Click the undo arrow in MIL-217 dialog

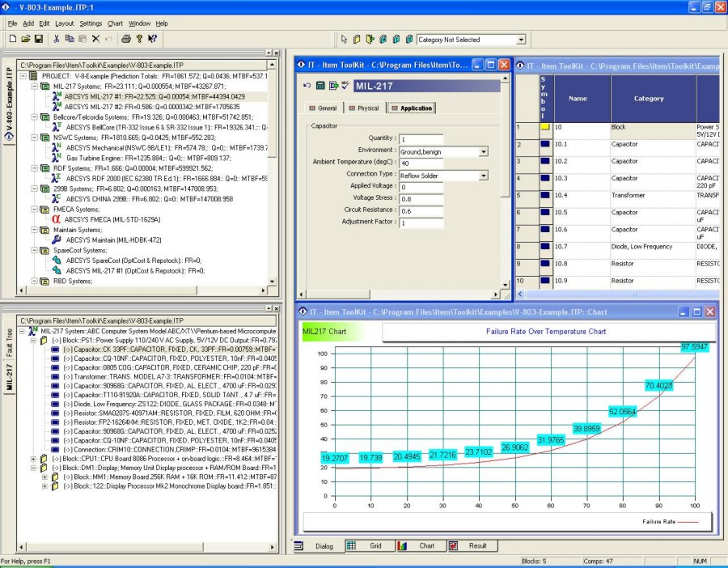coord(307,86)
